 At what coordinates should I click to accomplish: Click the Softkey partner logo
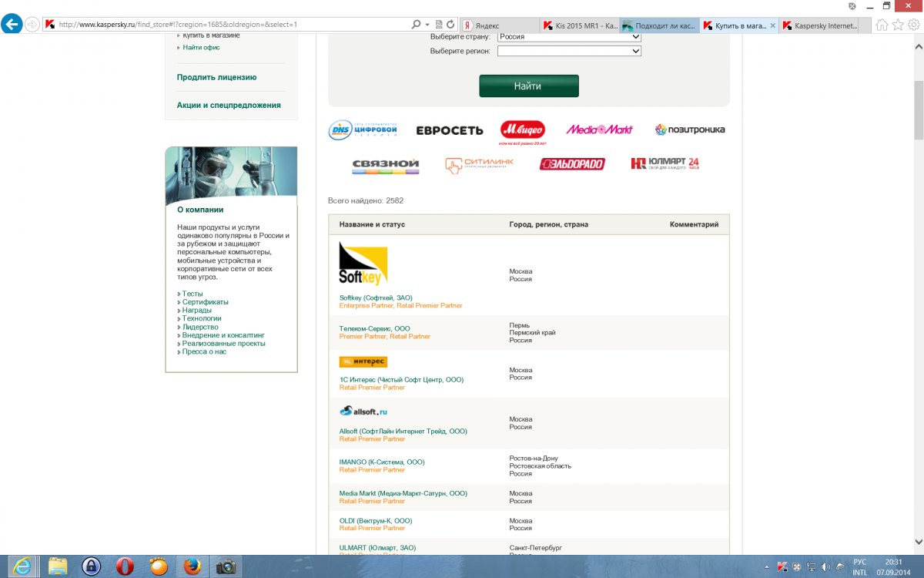point(363,264)
